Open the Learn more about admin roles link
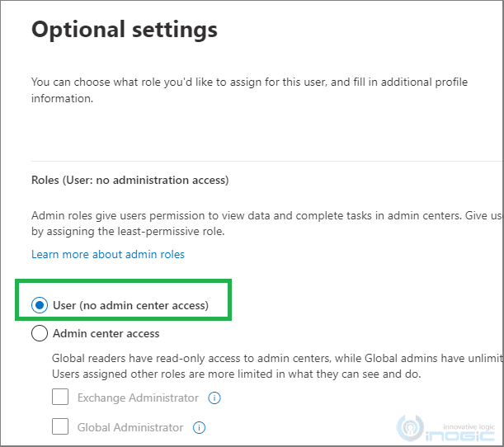The height and width of the screenshot is (447, 504). tap(108, 254)
